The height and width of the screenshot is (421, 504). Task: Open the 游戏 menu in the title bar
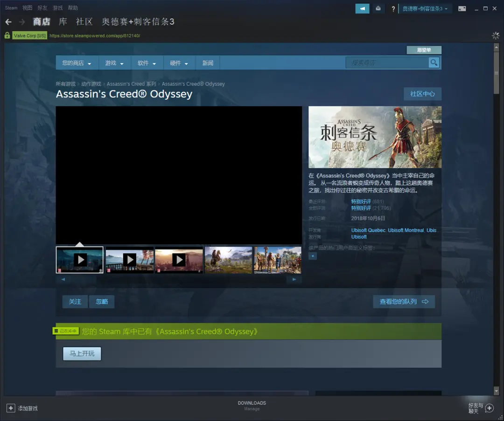pyautogui.click(x=57, y=8)
